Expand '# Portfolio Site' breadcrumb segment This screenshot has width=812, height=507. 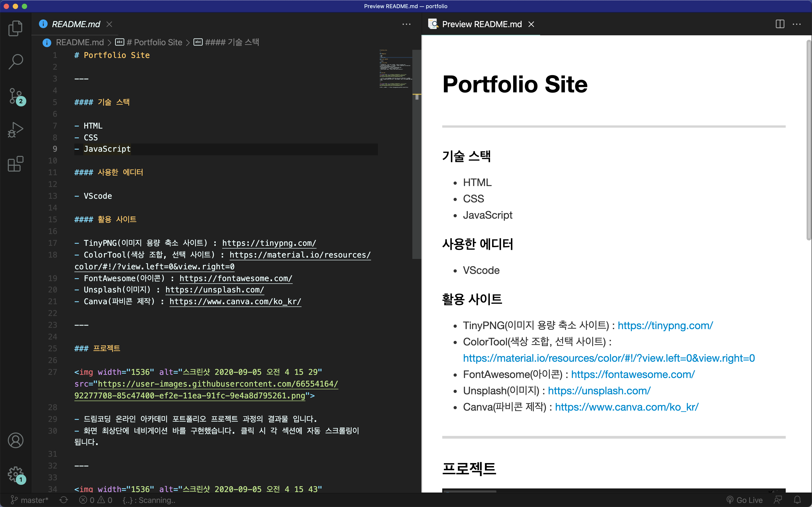click(x=154, y=42)
